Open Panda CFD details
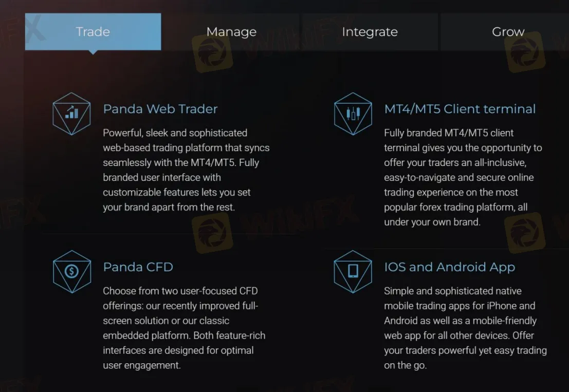The image size is (569, 392). tap(138, 267)
